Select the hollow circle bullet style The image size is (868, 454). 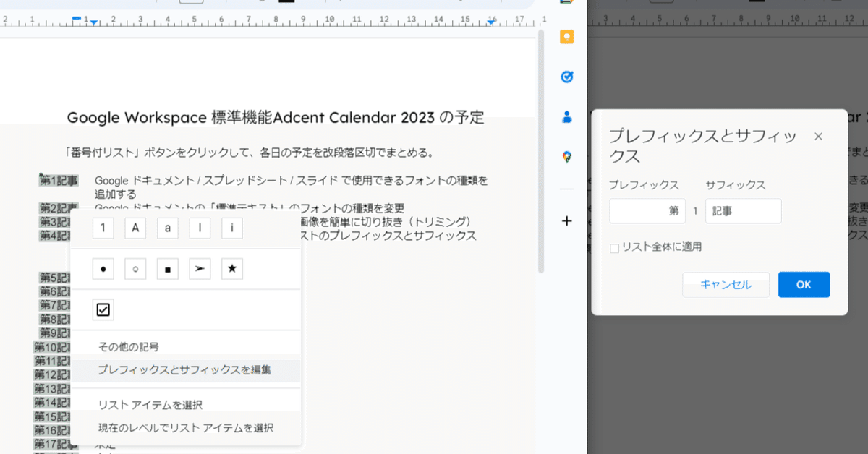tap(135, 268)
